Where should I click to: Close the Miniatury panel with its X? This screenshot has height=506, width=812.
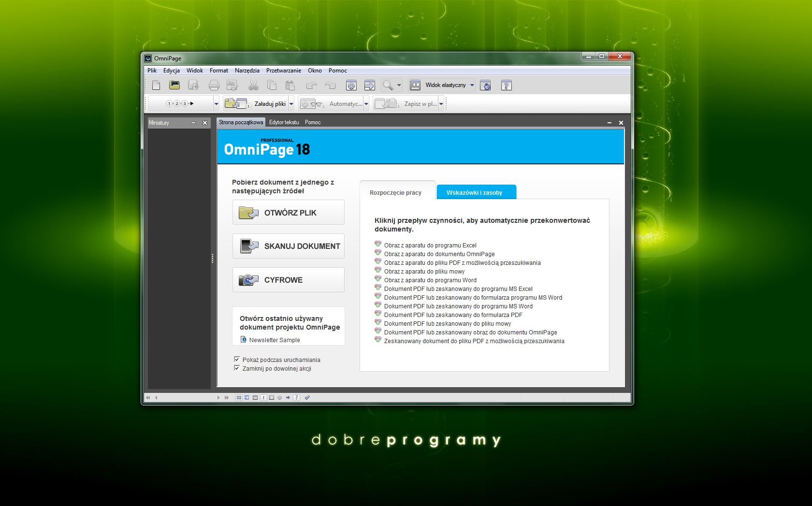pos(205,123)
